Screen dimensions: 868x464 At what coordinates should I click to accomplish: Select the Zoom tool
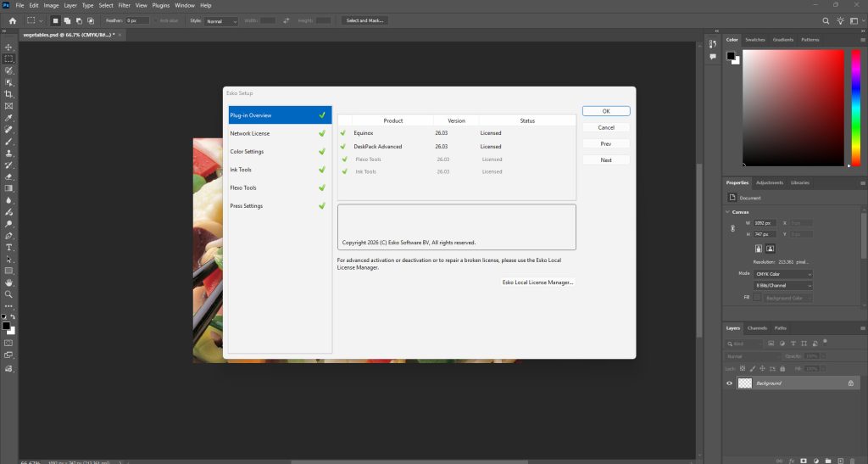pos(8,294)
